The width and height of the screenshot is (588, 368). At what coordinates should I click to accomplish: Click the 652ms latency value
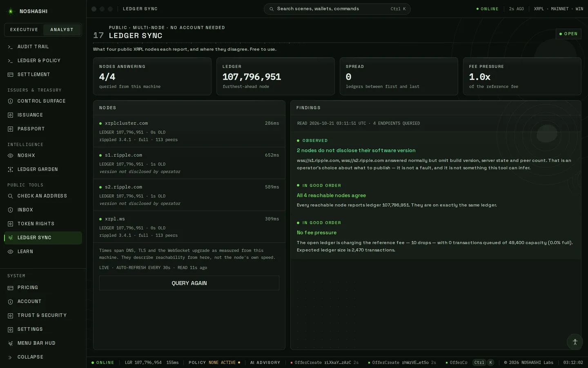coord(272,155)
